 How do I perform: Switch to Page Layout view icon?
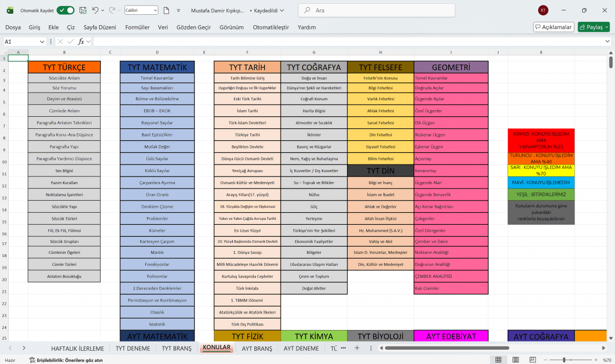click(x=516, y=360)
